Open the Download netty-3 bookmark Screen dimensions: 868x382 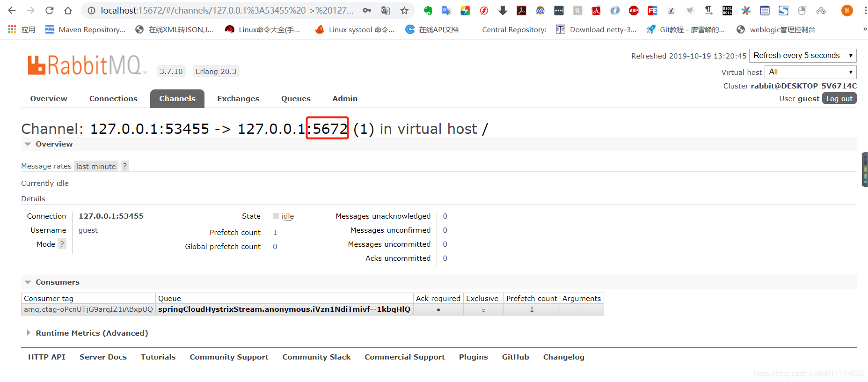pos(596,29)
